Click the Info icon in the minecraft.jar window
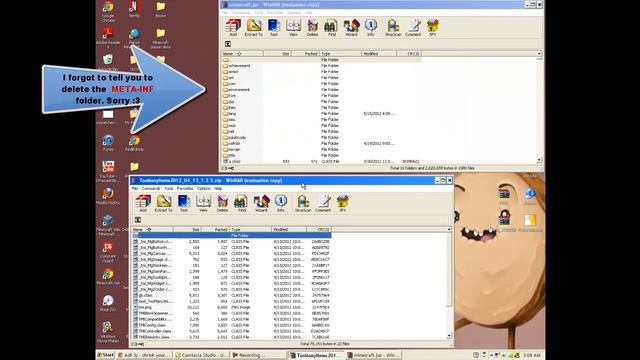This screenshot has width=640, height=360. pyautogui.click(x=370, y=28)
